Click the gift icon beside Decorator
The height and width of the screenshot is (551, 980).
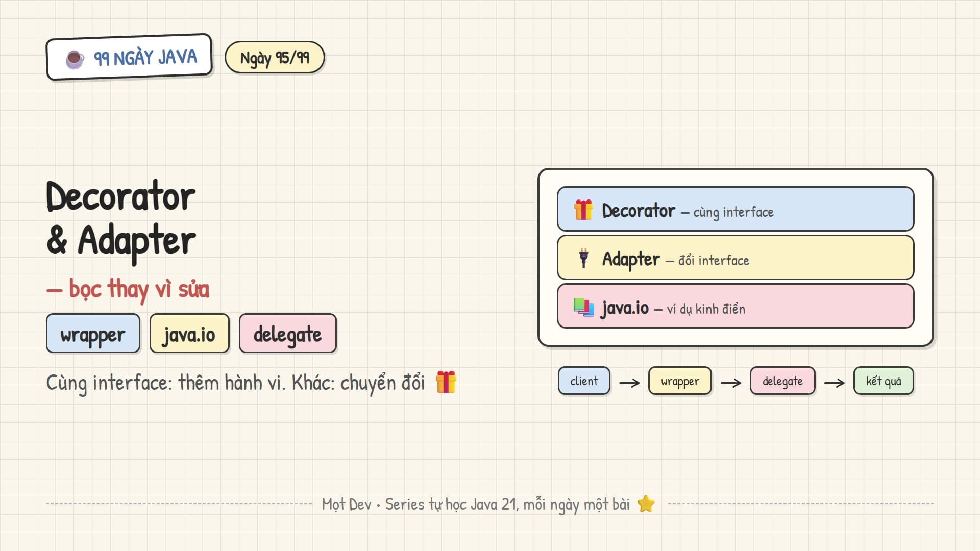click(583, 210)
